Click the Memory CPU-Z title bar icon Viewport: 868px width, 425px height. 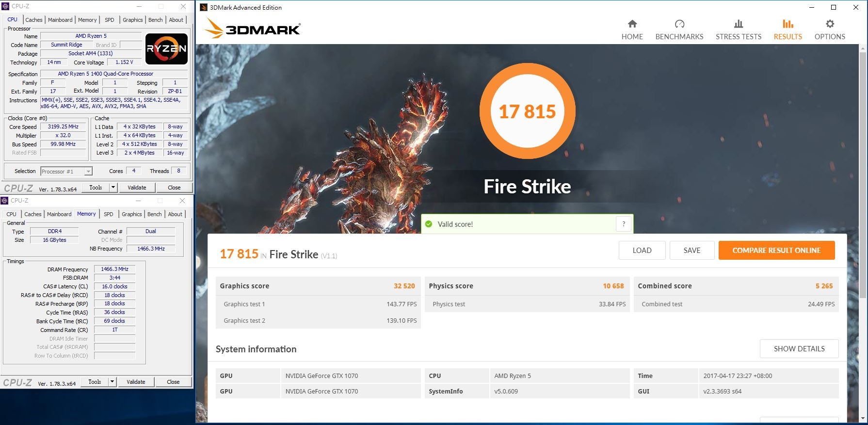point(4,201)
